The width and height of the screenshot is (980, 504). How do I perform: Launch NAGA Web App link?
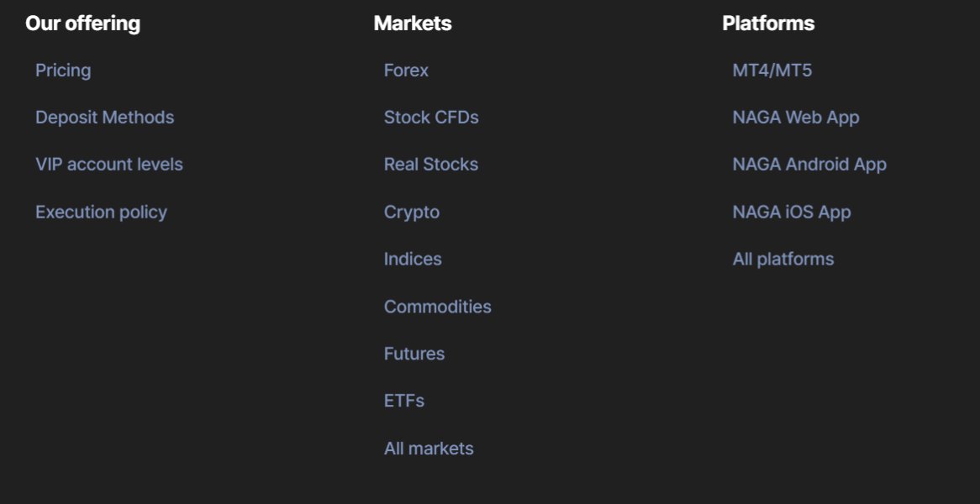click(x=795, y=118)
